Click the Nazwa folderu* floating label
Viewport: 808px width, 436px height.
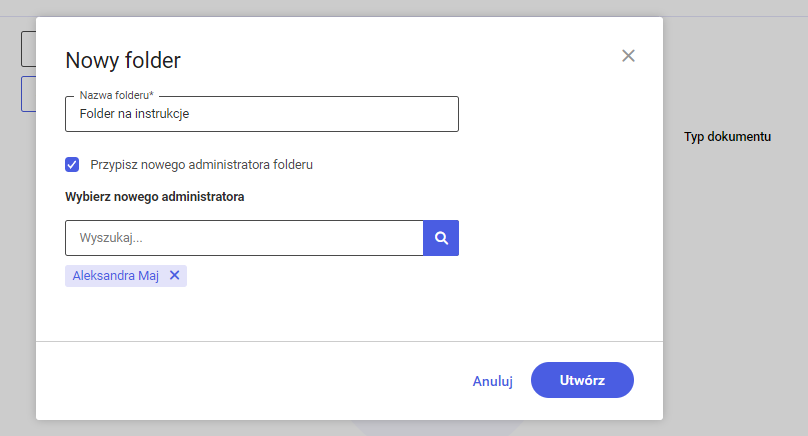click(116, 95)
